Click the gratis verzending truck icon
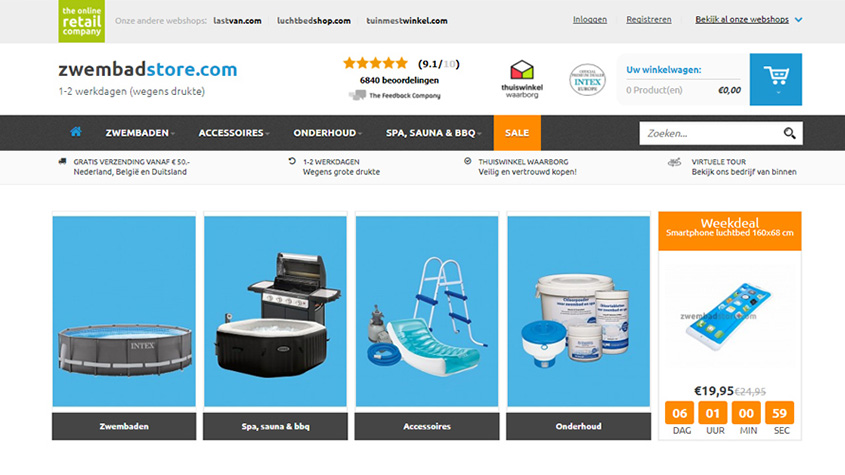 63,161
